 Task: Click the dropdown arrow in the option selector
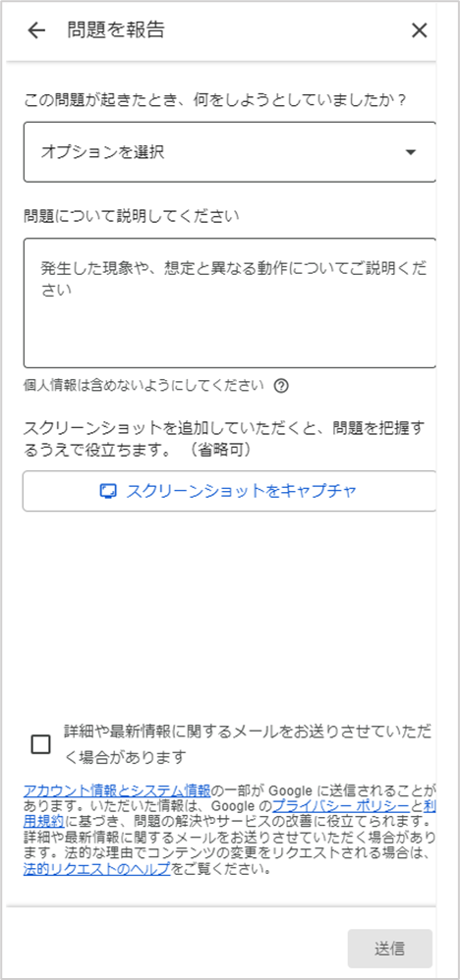[411, 152]
